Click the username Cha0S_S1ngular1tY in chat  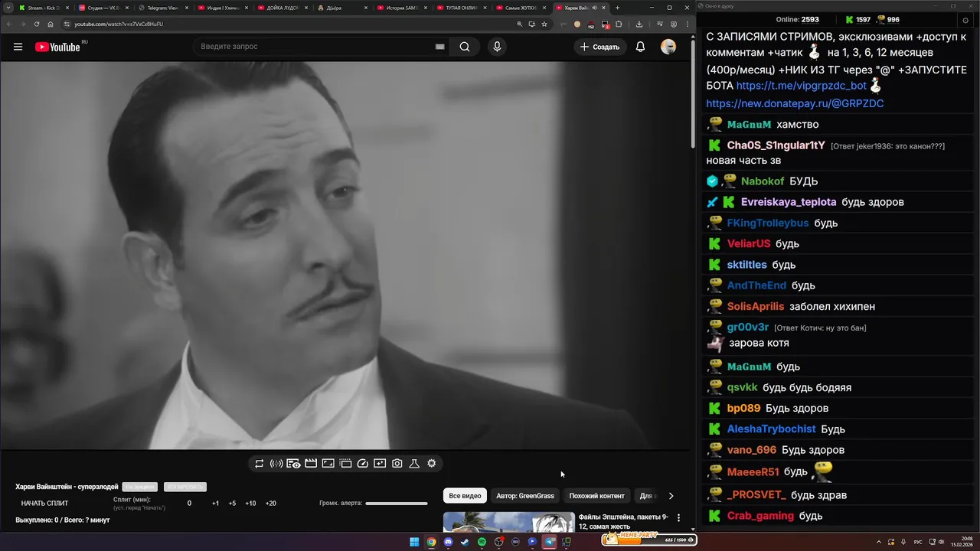[x=776, y=145]
